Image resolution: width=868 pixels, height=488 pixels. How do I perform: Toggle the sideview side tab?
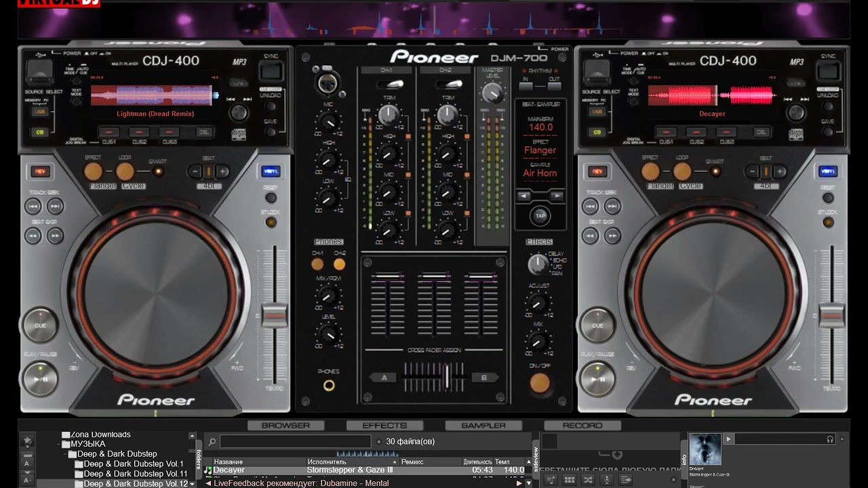[x=535, y=459]
